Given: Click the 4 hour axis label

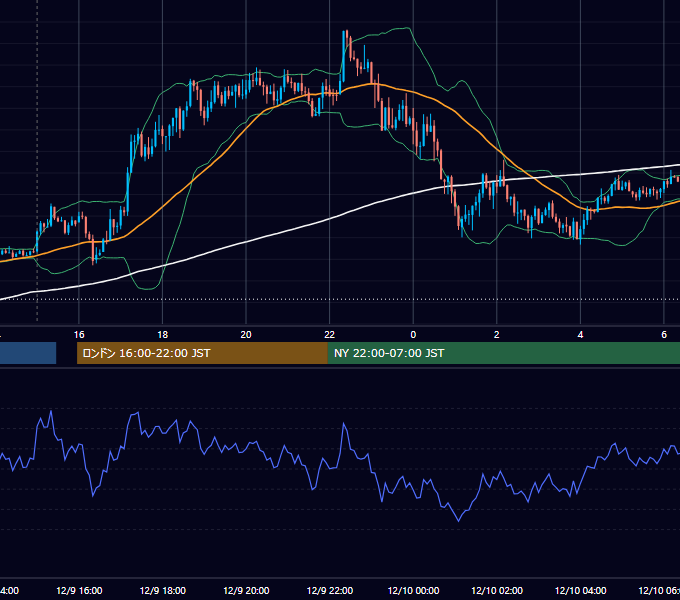Looking at the screenshot, I should (580, 335).
